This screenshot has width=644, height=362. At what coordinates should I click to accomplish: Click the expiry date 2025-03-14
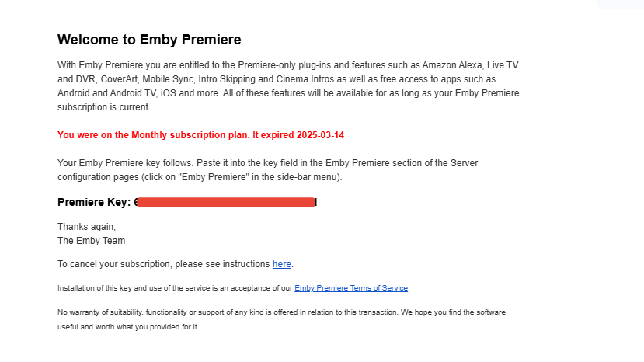tap(320, 135)
